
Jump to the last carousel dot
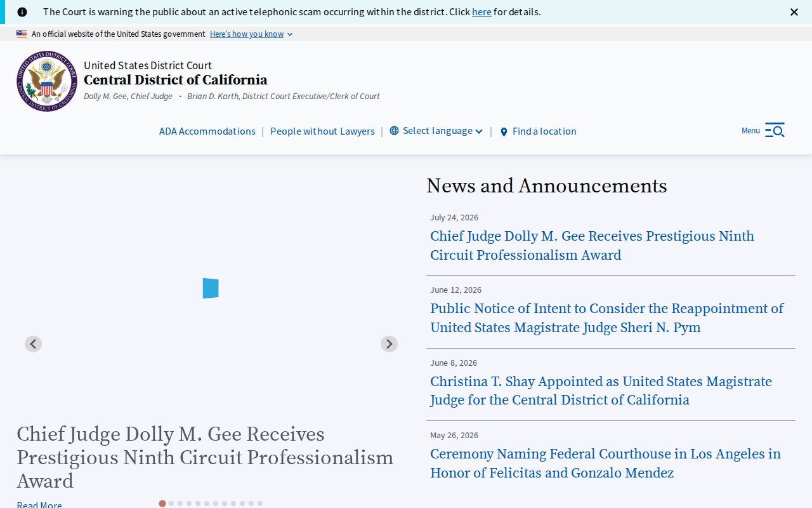(x=260, y=504)
